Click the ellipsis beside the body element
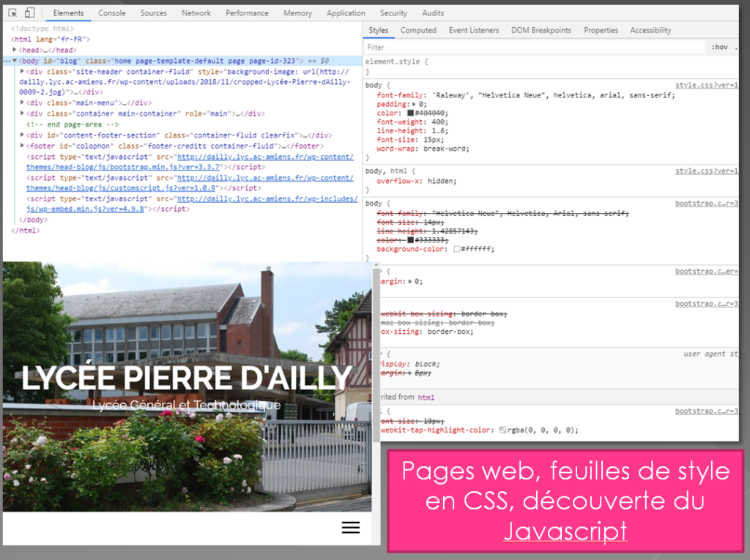This screenshot has height=560, width=750. (x=7, y=61)
